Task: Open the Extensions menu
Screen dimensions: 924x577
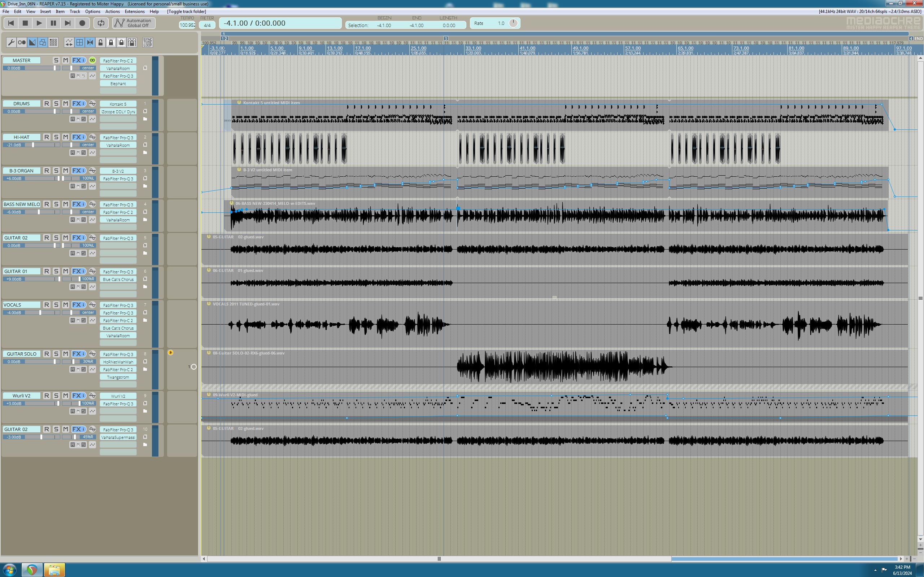Action: [x=134, y=12]
